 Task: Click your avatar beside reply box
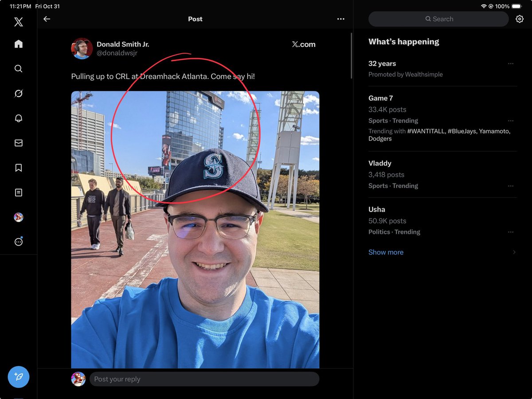78,379
